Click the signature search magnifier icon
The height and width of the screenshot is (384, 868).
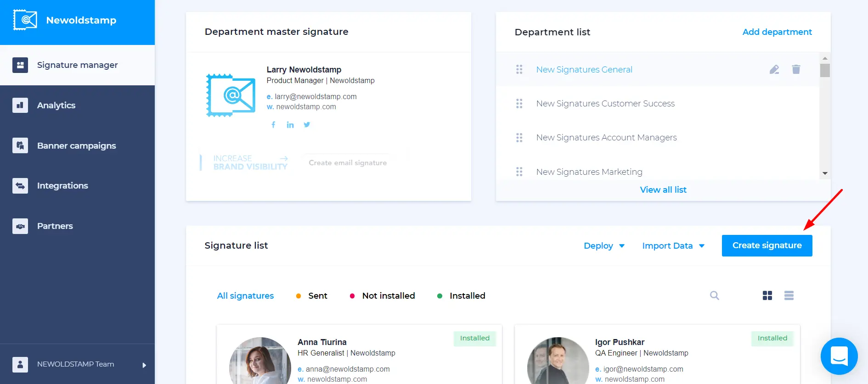click(715, 295)
